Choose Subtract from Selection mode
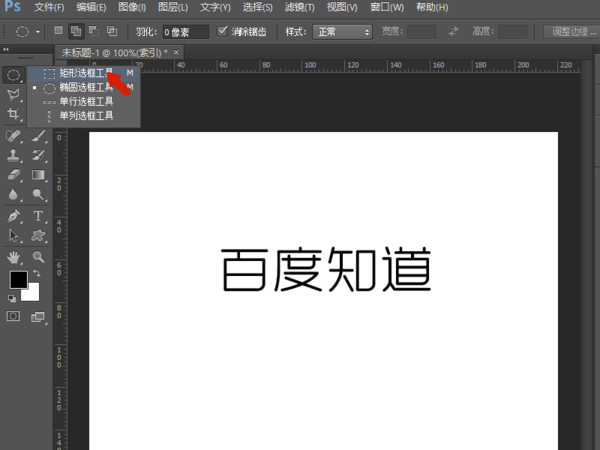 (x=94, y=31)
